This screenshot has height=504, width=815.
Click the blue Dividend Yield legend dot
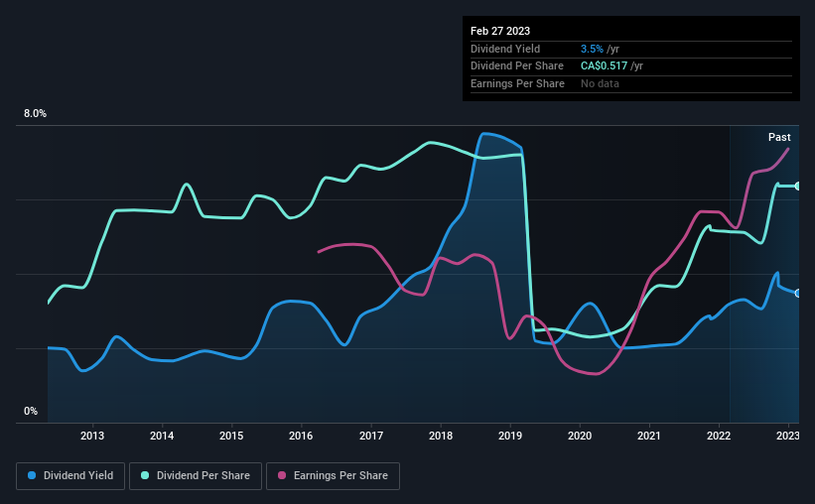[x=32, y=475]
